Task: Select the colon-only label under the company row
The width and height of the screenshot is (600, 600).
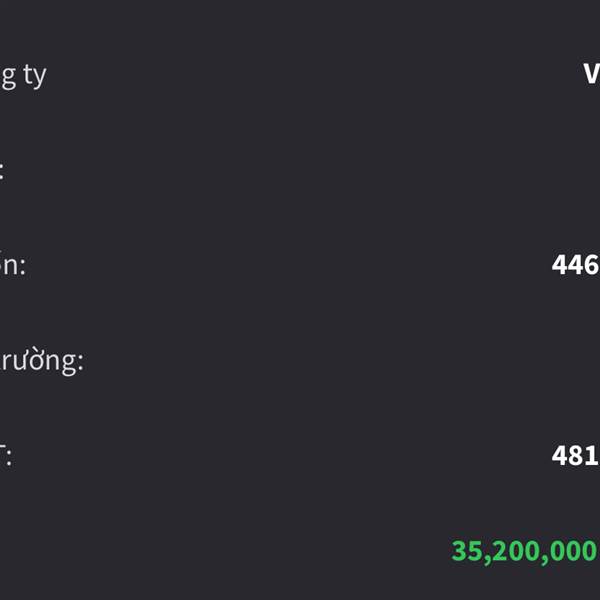Action: (2, 171)
